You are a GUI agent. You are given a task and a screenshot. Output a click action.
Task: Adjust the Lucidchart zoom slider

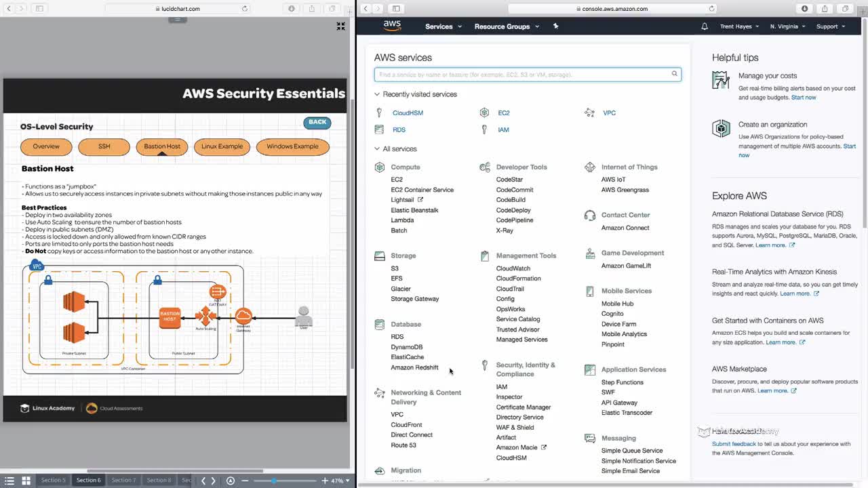tap(274, 481)
